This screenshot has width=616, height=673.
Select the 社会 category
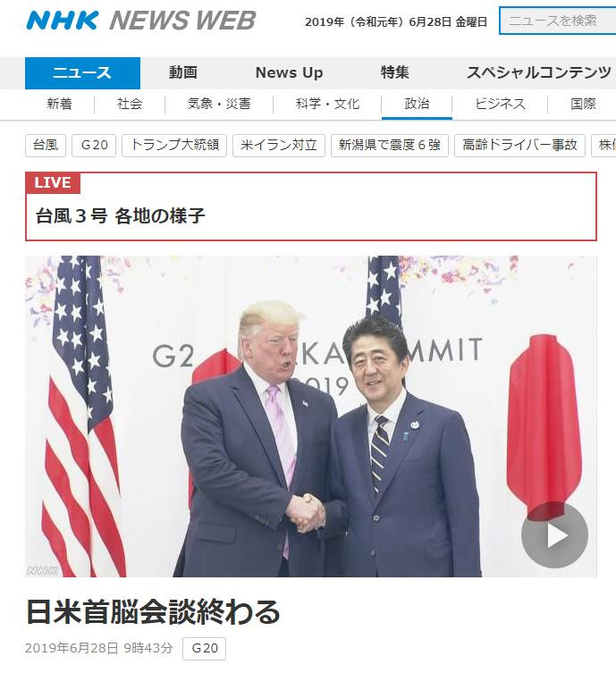(130, 104)
